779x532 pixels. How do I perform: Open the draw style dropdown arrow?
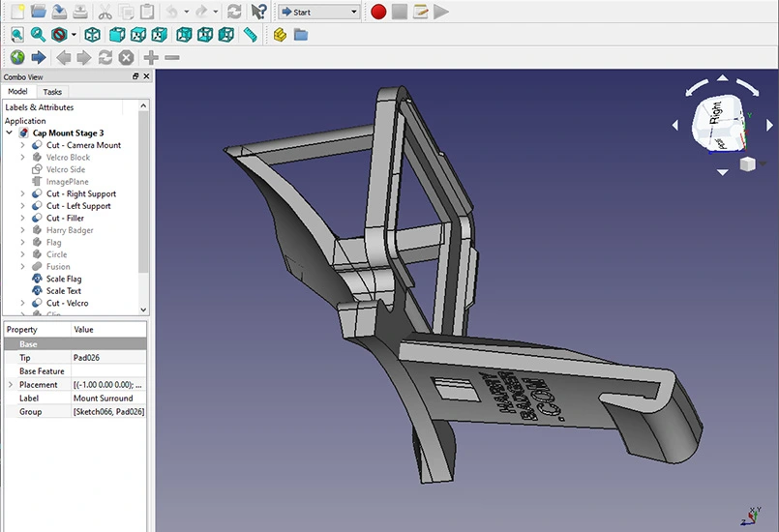(x=74, y=35)
